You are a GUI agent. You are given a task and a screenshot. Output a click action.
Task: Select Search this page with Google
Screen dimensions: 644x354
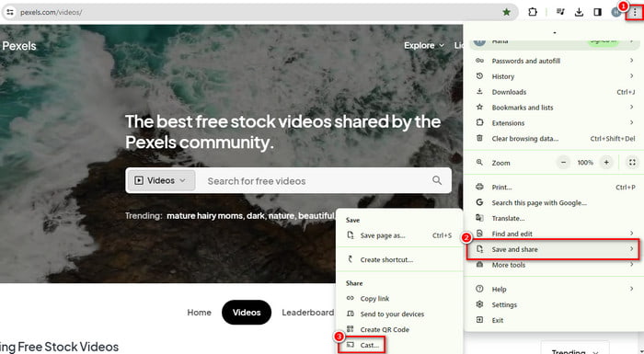coord(554,203)
